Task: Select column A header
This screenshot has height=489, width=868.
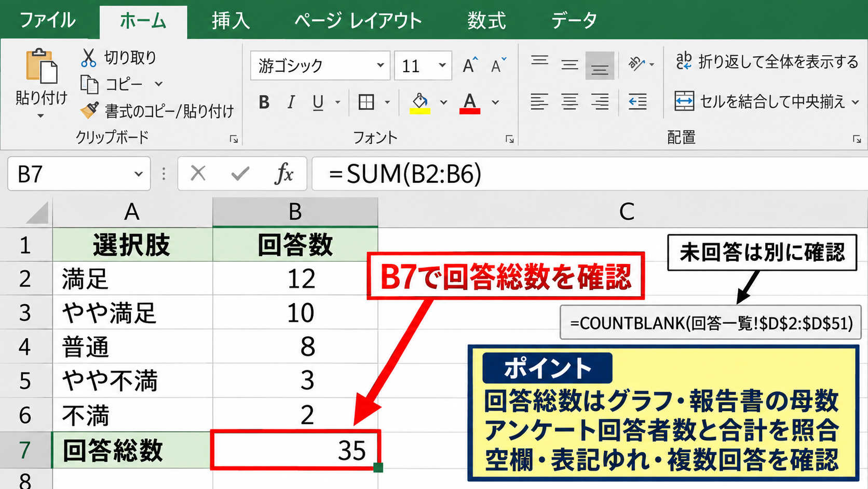Action: [x=132, y=212]
